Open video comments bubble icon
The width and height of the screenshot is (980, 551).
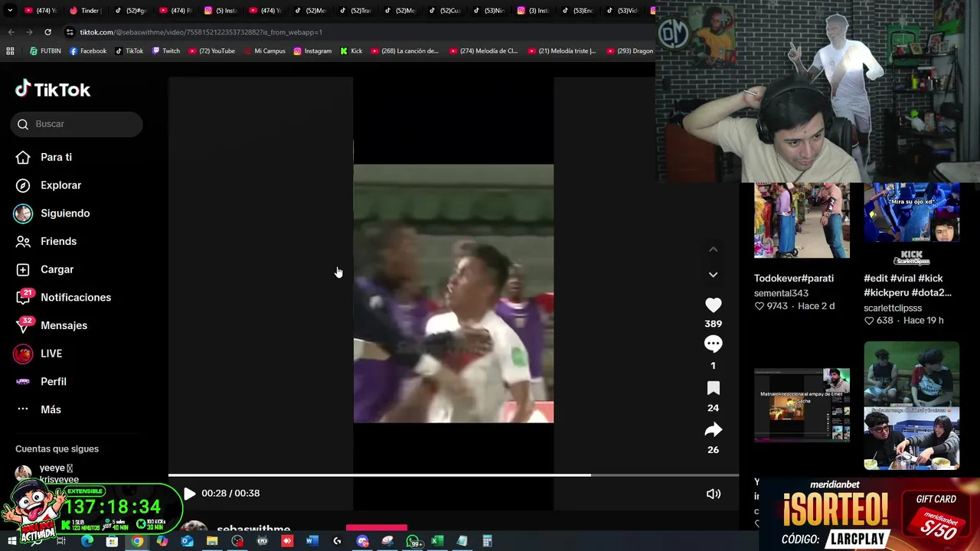[x=713, y=344]
